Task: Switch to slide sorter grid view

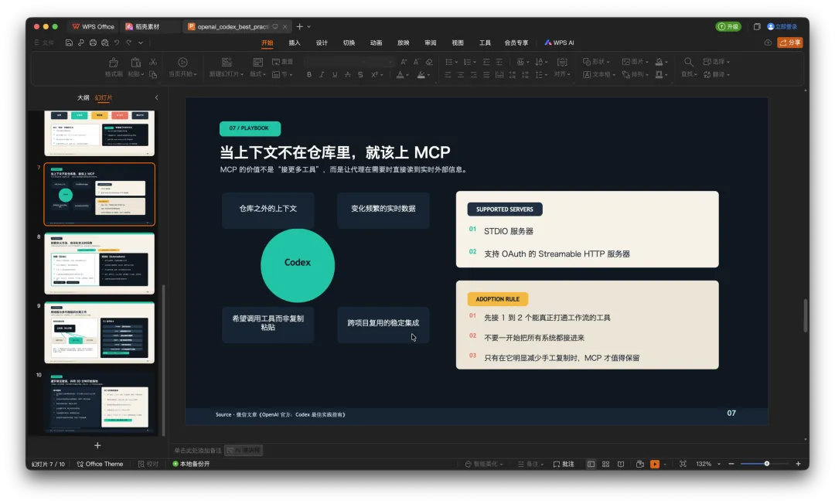Action: 605,464
